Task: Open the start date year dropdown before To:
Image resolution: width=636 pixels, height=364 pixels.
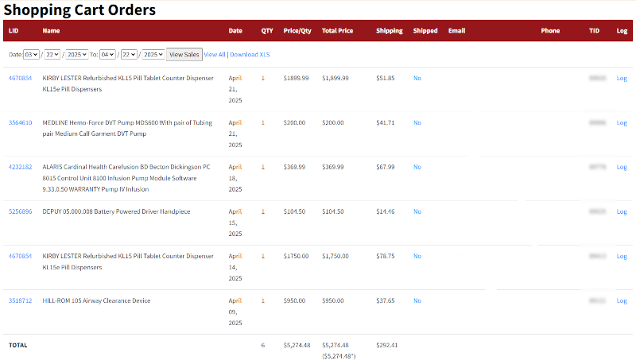Action: 77,54
